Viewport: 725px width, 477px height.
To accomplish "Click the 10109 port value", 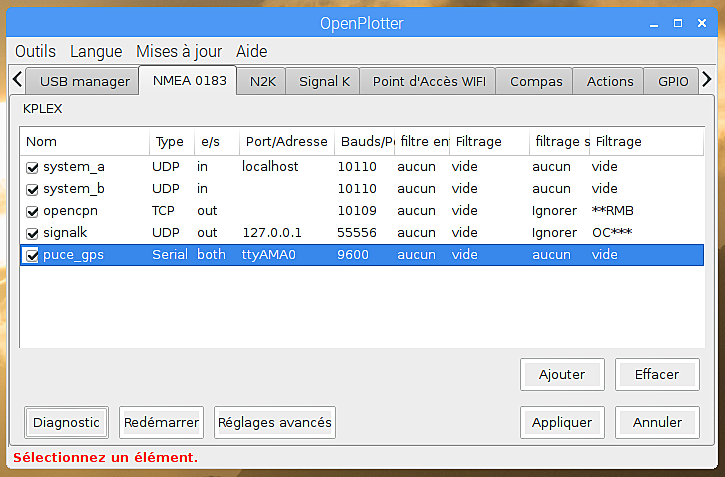I will coord(357,211).
